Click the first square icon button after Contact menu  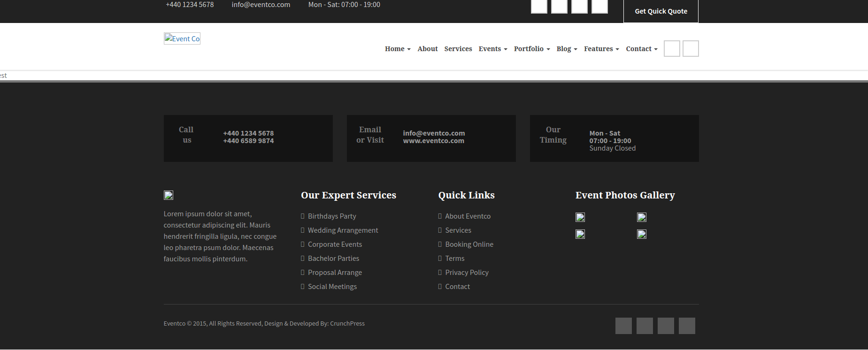pos(672,48)
